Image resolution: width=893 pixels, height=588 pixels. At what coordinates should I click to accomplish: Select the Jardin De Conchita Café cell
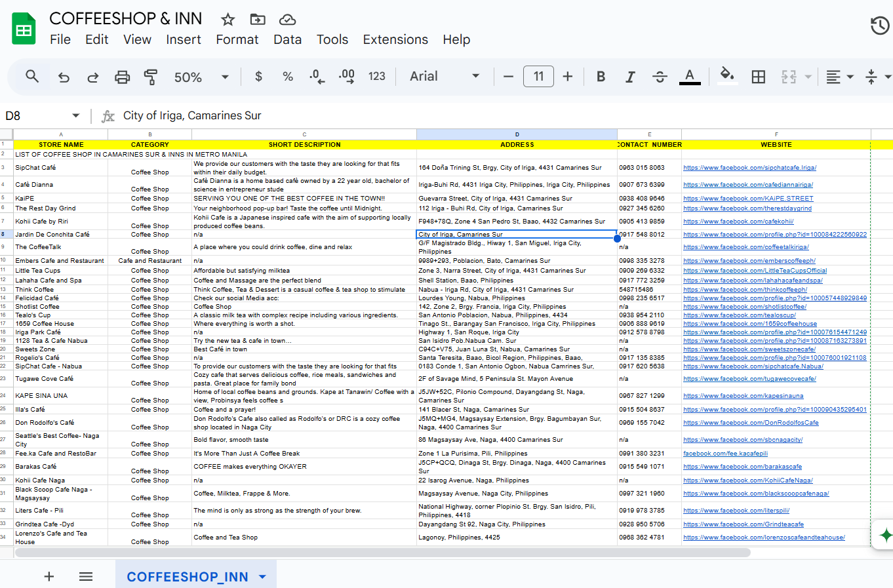(x=61, y=235)
